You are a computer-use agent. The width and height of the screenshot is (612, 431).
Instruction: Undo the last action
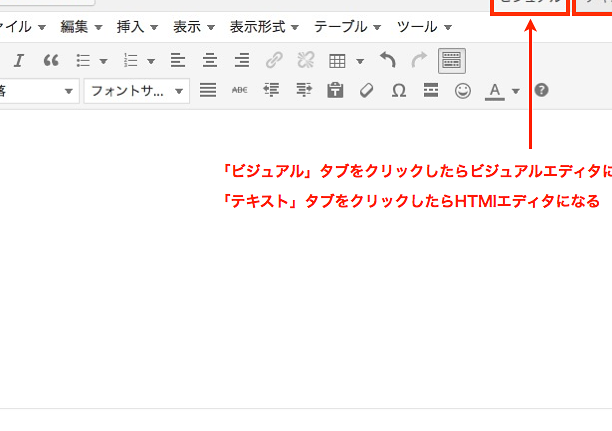coord(388,61)
